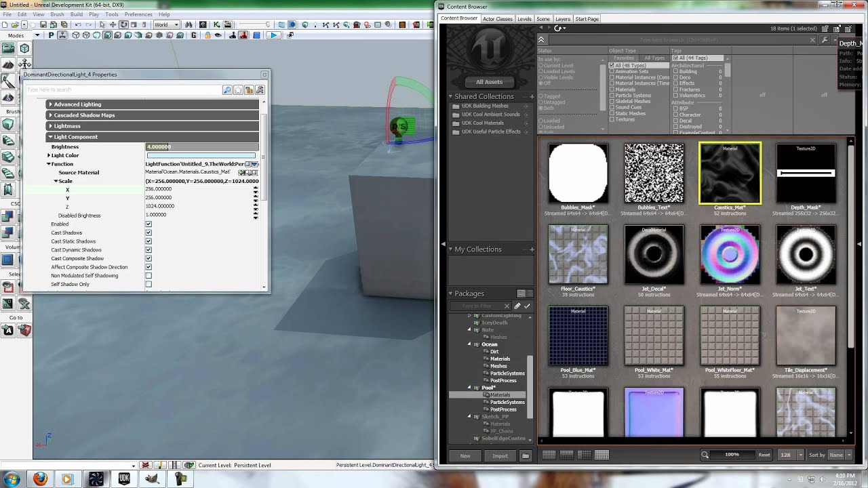Click the Reset zoom button
The height and width of the screenshot is (488, 868).
(764, 455)
